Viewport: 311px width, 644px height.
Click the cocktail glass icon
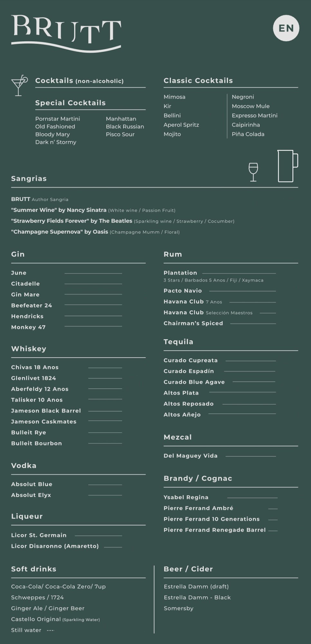tap(19, 86)
